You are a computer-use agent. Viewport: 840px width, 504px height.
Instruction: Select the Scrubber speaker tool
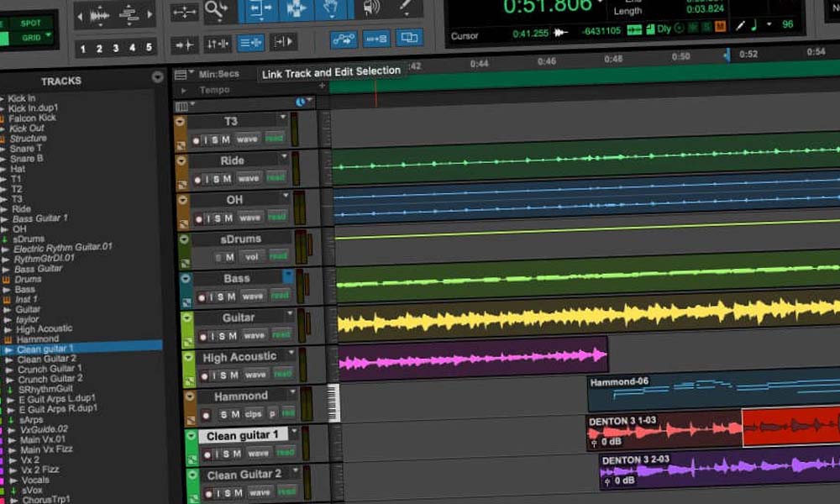pyautogui.click(x=370, y=8)
